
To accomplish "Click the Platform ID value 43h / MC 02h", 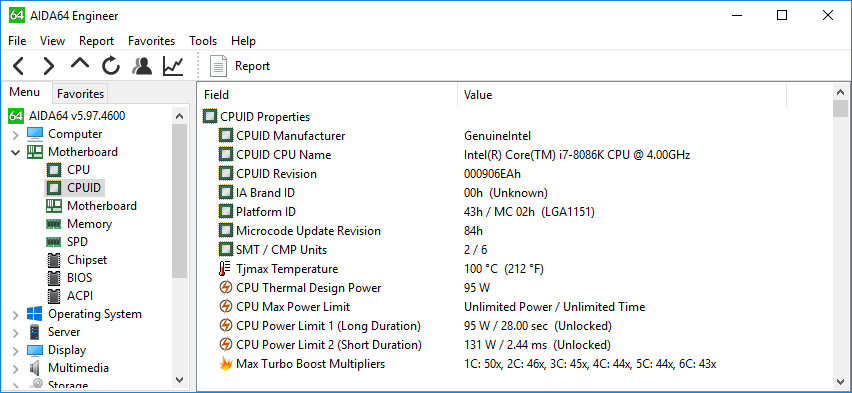I will pyautogui.click(x=529, y=212).
